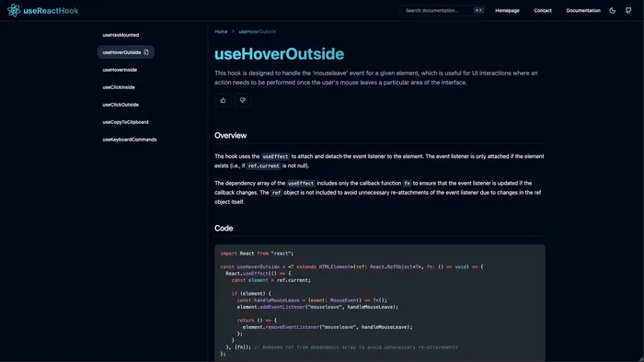Click the search keyboard shortcut badge
The image size is (644, 362).
click(x=478, y=11)
